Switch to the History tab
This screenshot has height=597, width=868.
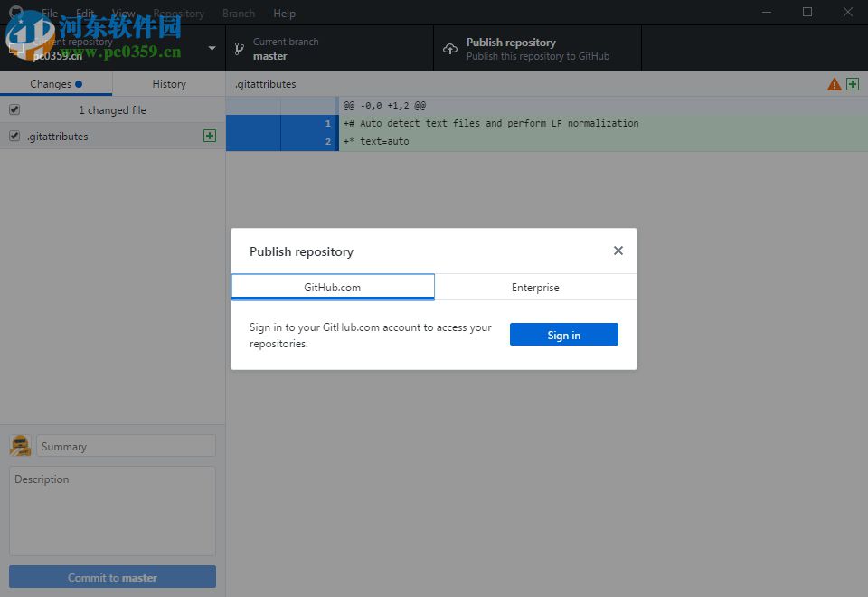168,83
